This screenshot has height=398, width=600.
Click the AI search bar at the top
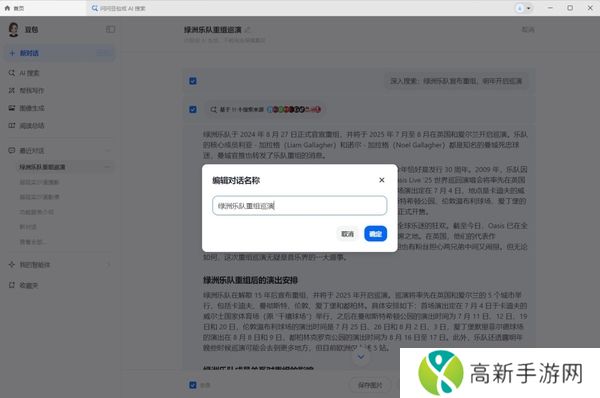pyautogui.click(x=298, y=8)
